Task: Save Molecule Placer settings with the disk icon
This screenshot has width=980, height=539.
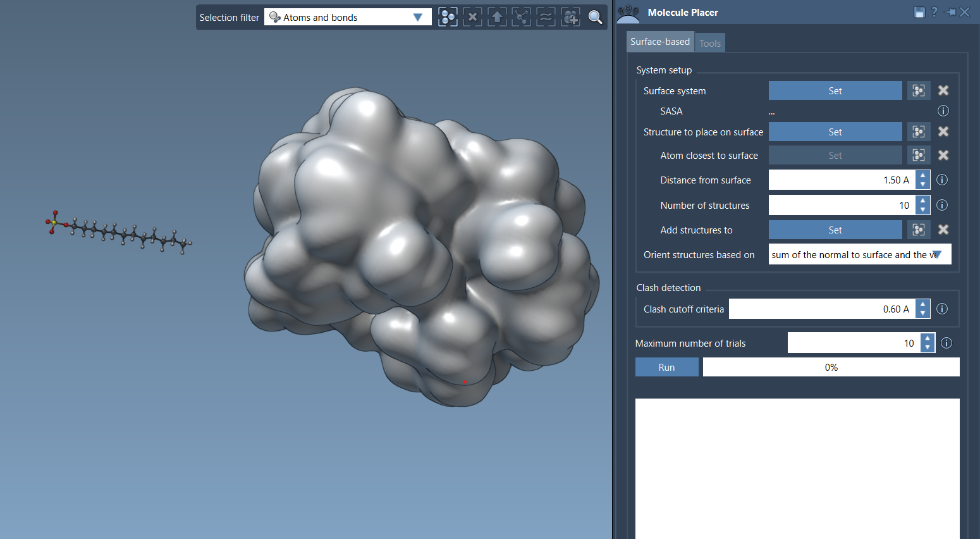Action: pos(919,12)
